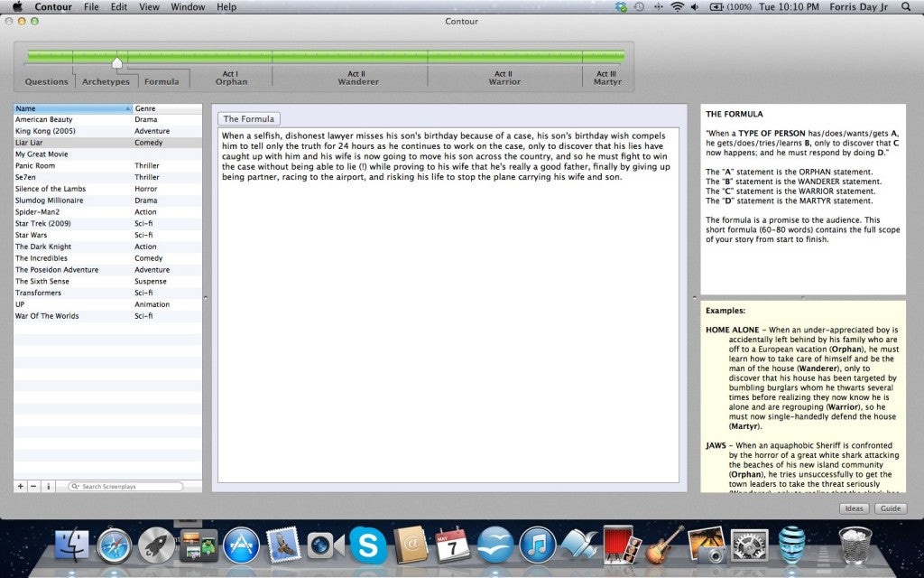This screenshot has height=578, width=924.
Task: Open iPhoto from the Dock
Action: pyautogui.click(x=707, y=545)
